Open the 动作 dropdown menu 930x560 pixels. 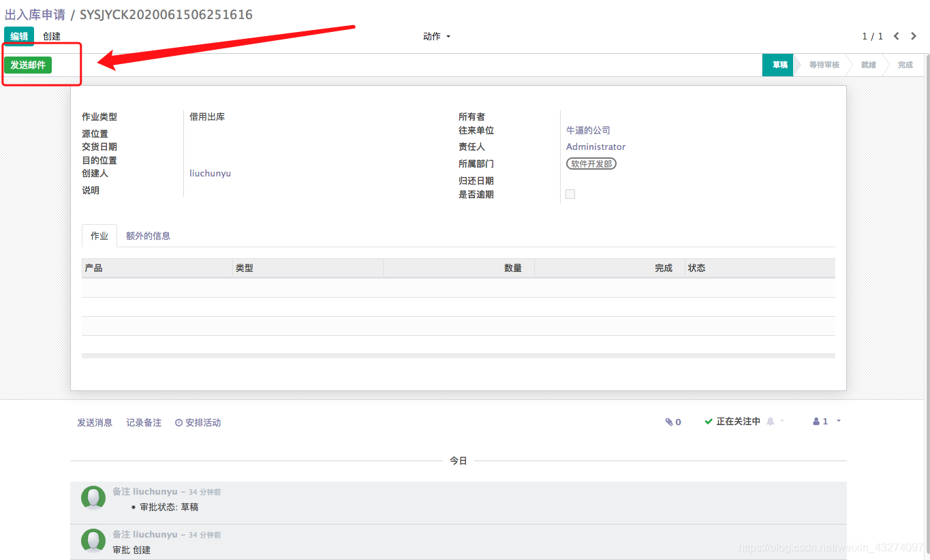pos(437,36)
